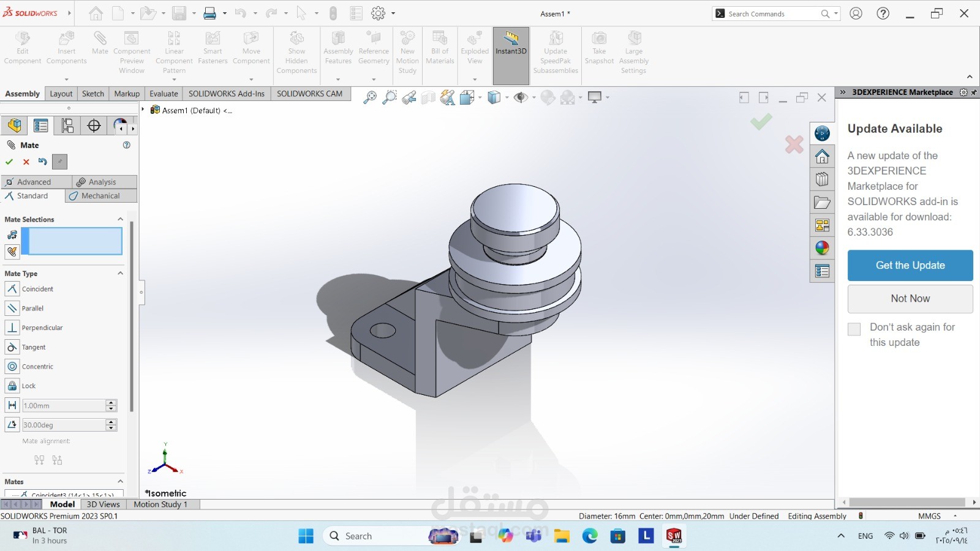Accept the mate with green checkmark
This screenshot has height=551, width=980.
(x=9, y=162)
